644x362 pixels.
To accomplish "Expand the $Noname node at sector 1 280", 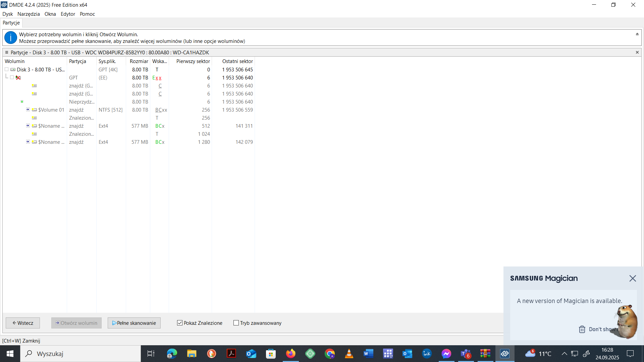I will (28, 142).
